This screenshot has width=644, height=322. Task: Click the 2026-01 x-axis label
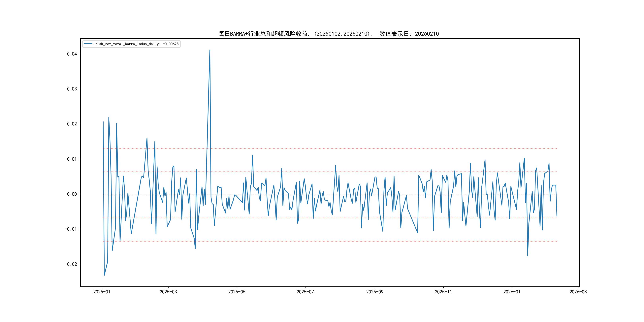tap(512, 292)
